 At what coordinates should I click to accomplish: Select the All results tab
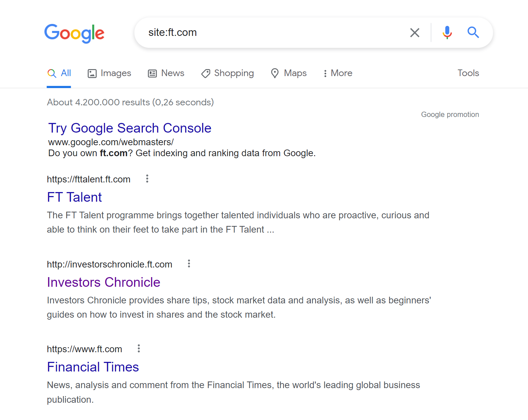(x=59, y=73)
